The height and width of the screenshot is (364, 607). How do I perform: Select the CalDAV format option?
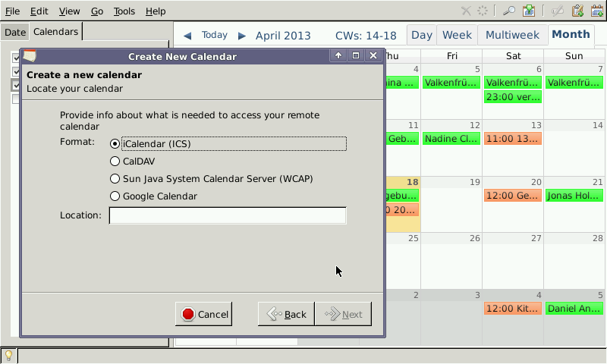tap(115, 161)
